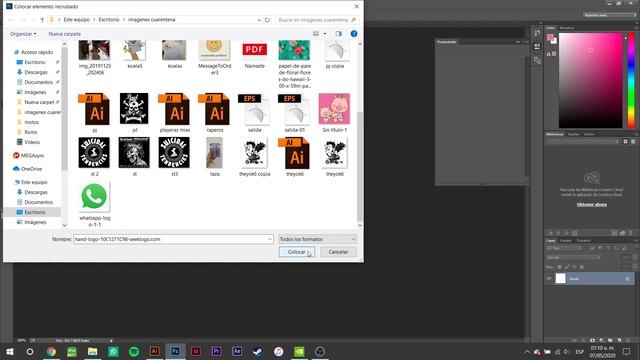Click the Cancelar button
This screenshot has height=360, width=640.
tap(338, 252)
